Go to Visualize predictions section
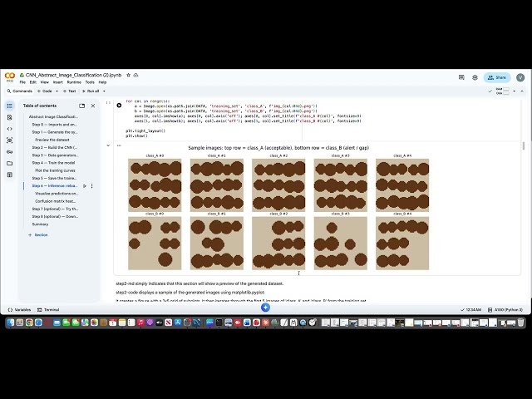Image resolution: width=532 pixels, height=399 pixels. pos(57,194)
